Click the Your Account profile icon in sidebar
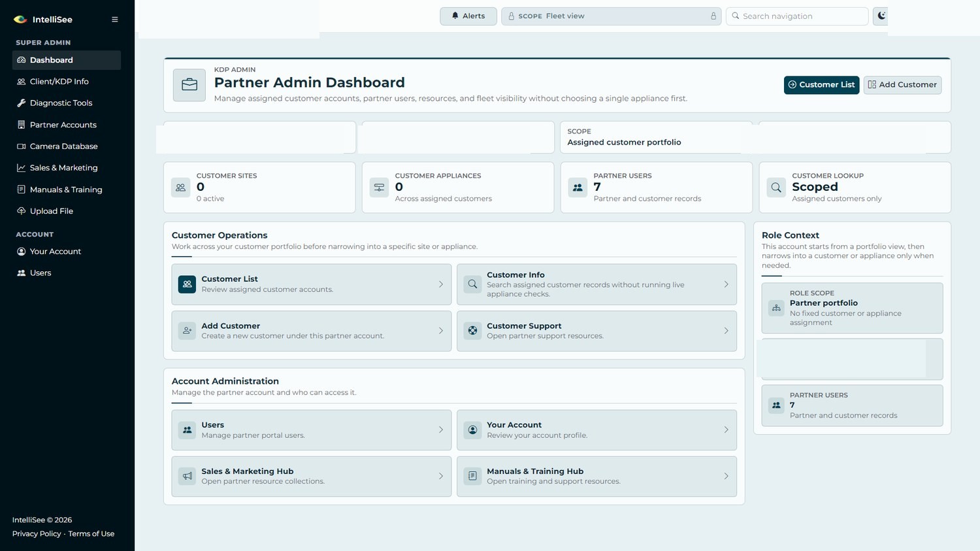This screenshot has width=980, height=551. (22, 252)
